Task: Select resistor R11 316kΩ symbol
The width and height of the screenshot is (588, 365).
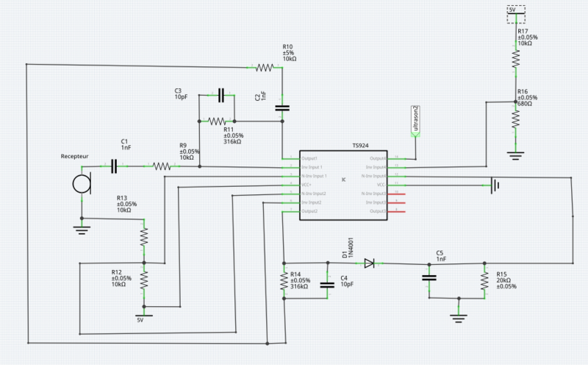Action: 217,121
